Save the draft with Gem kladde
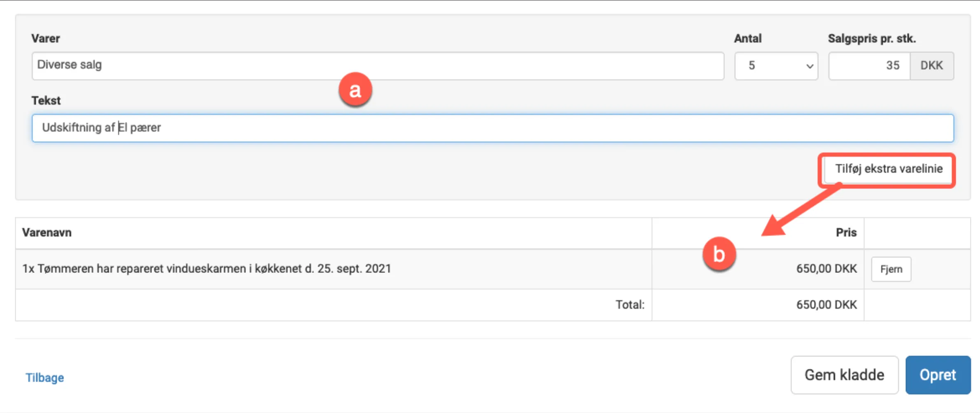The height and width of the screenshot is (413, 980). click(844, 375)
